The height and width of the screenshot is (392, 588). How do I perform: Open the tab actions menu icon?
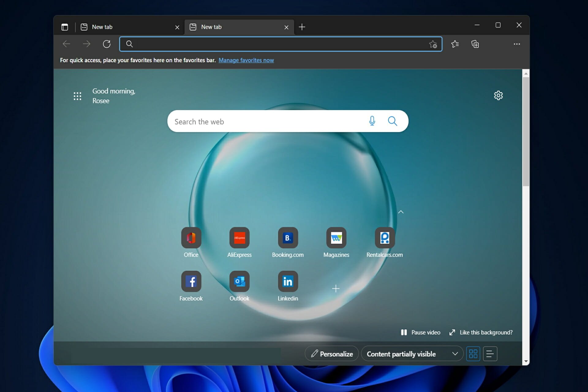pyautogui.click(x=65, y=27)
